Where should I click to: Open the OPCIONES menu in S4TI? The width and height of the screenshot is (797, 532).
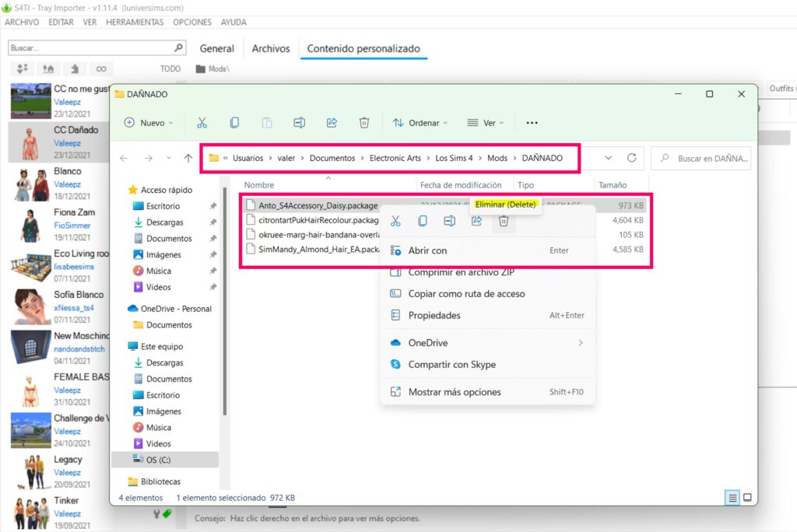click(192, 23)
